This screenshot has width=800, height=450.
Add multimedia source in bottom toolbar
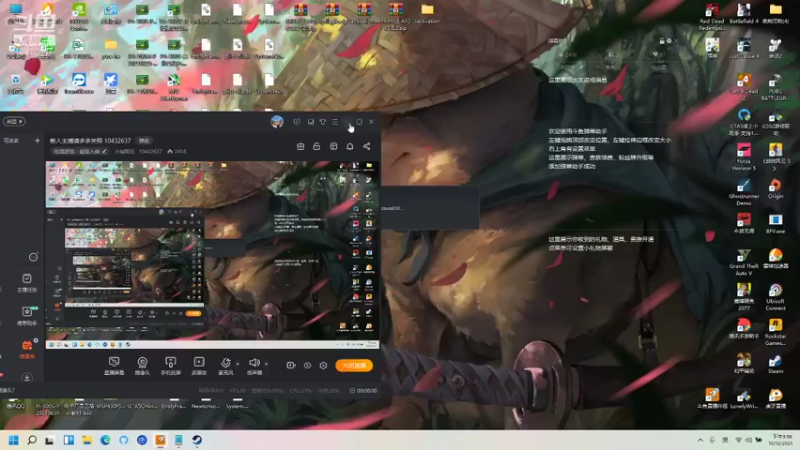point(199,365)
